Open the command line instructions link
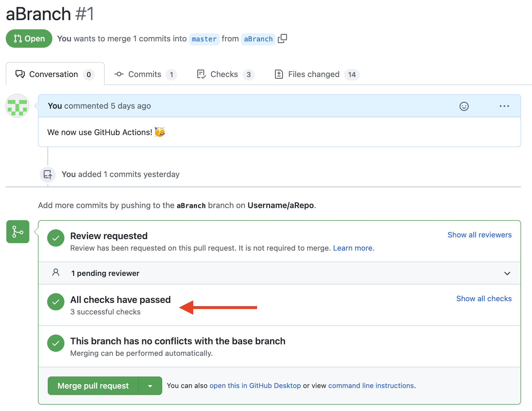The image size is (532, 411). click(x=371, y=386)
